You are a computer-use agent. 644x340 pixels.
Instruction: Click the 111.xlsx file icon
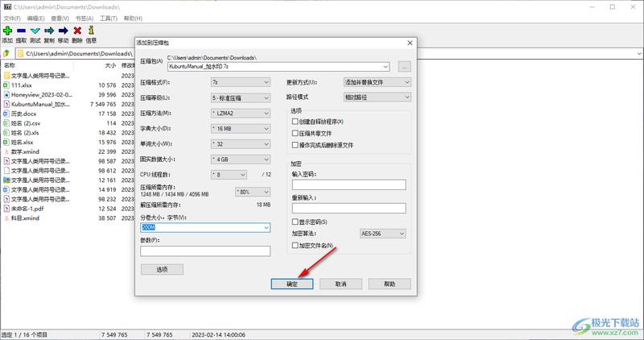[6, 85]
